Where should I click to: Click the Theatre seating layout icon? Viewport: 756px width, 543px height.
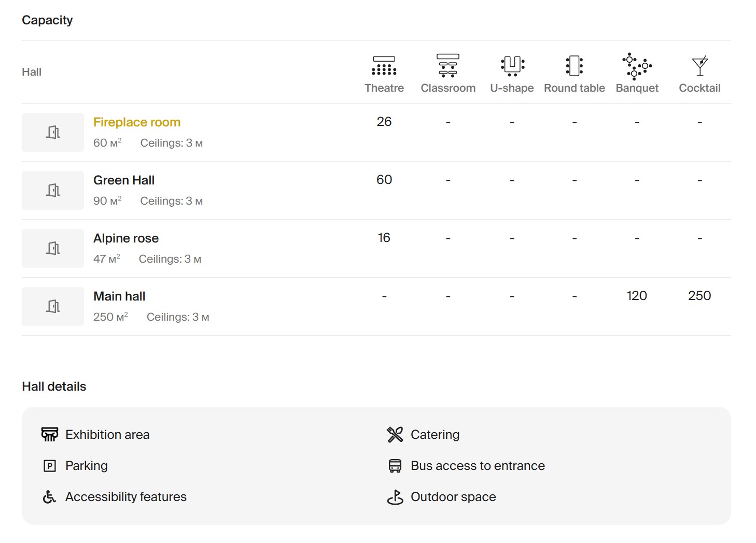(384, 66)
